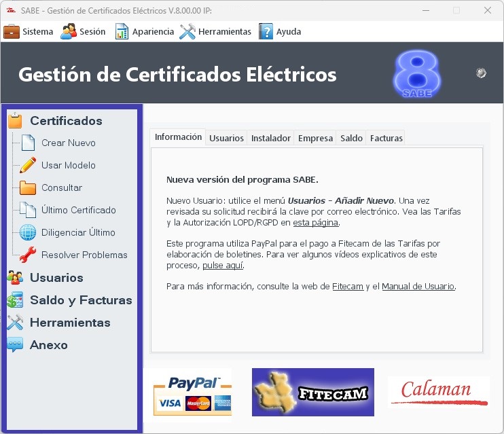The height and width of the screenshot is (434, 504).
Task: Click the Sesión users icon
Action: point(69,31)
